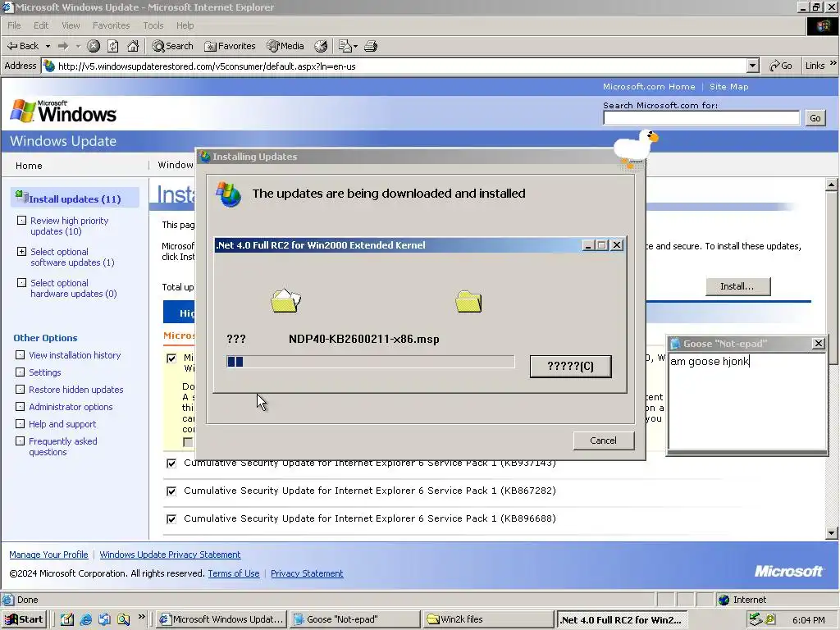Click the .Net installer progress bar

click(370, 362)
